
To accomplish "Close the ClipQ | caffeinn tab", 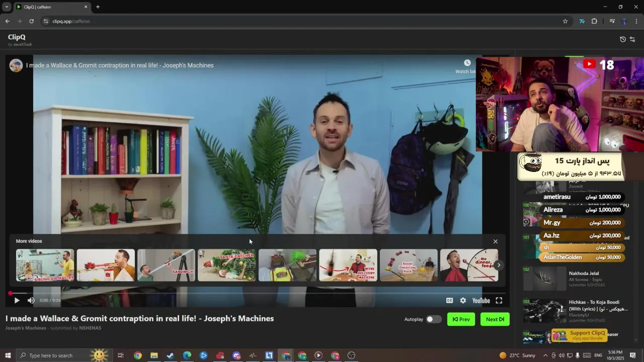I will tap(86, 7).
